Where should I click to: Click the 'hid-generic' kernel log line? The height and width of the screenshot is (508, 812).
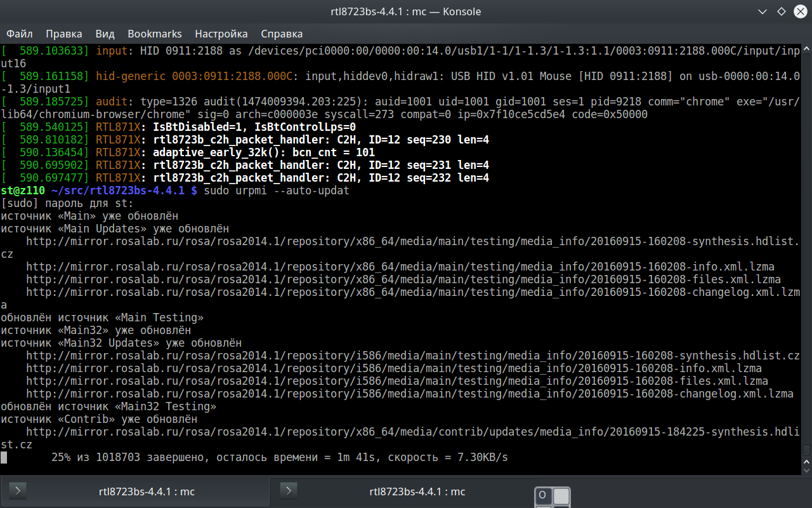(400, 83)
